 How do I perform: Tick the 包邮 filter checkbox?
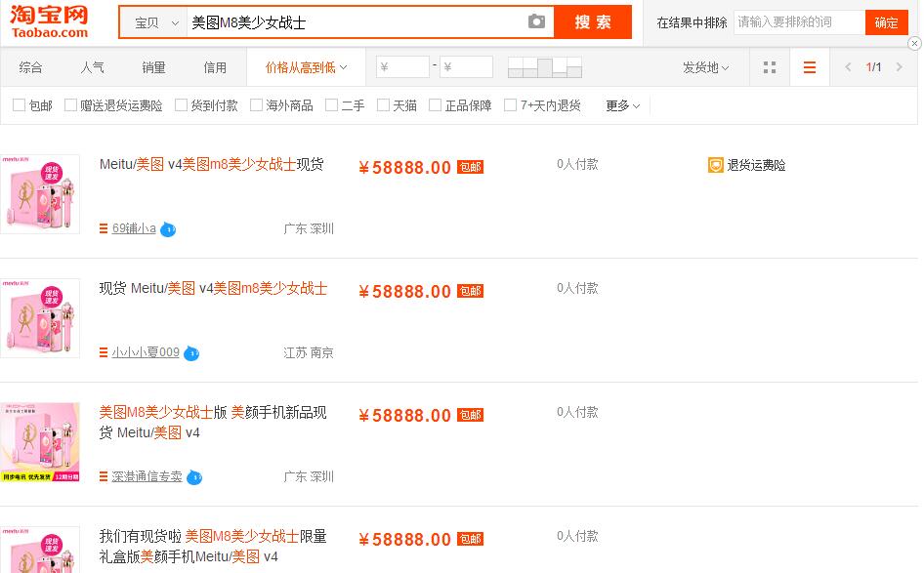[19, 104]
